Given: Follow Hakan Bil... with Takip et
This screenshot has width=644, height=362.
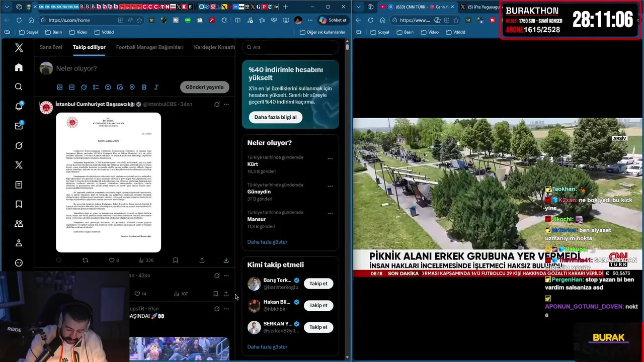Looking at the screenshot, I should (318, 305).
